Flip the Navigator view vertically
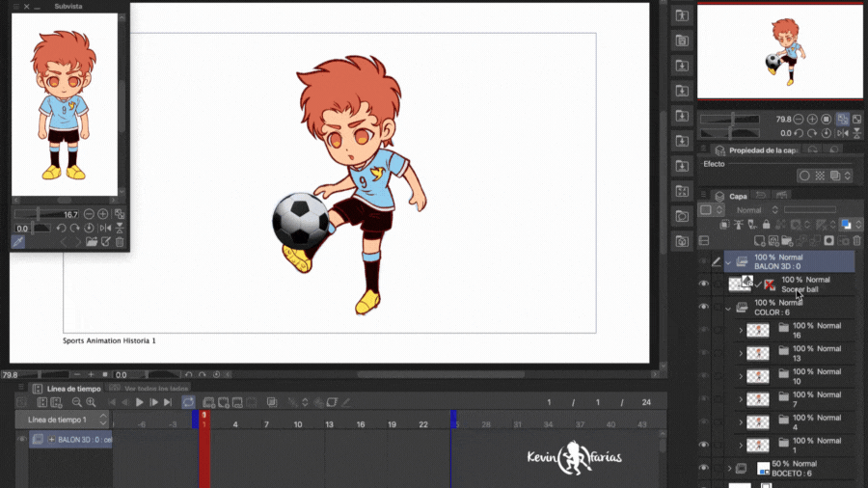The image size is (868, 488). pyautogui.click(x=857, y=133)
